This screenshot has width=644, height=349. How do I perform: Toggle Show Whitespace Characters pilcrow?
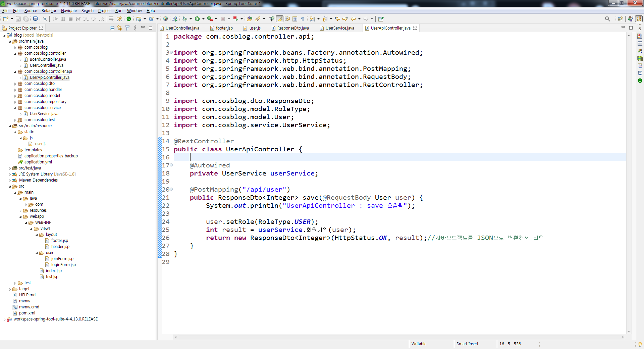303,19
